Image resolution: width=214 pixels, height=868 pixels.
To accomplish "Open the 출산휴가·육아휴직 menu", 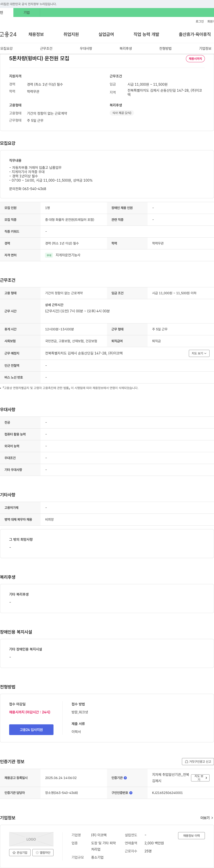I will [x=195, y=34].
